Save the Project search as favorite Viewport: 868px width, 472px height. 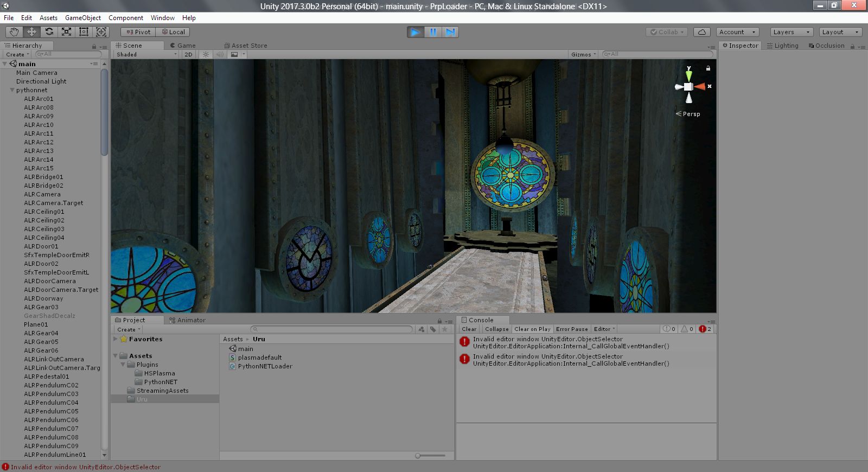click(445, 329)
